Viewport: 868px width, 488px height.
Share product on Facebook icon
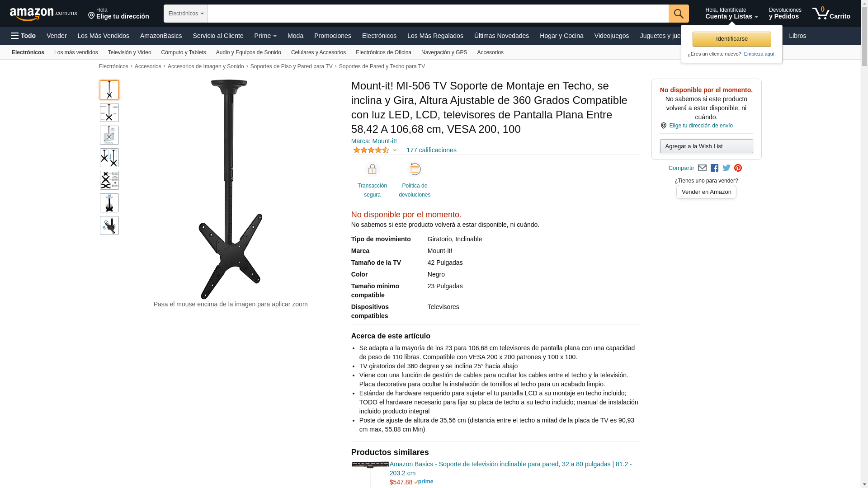point(714,168)
